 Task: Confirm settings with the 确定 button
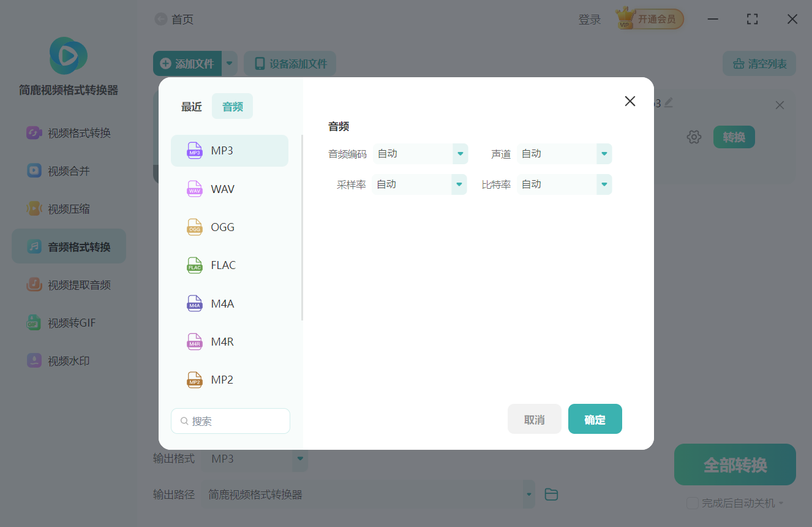595,419
